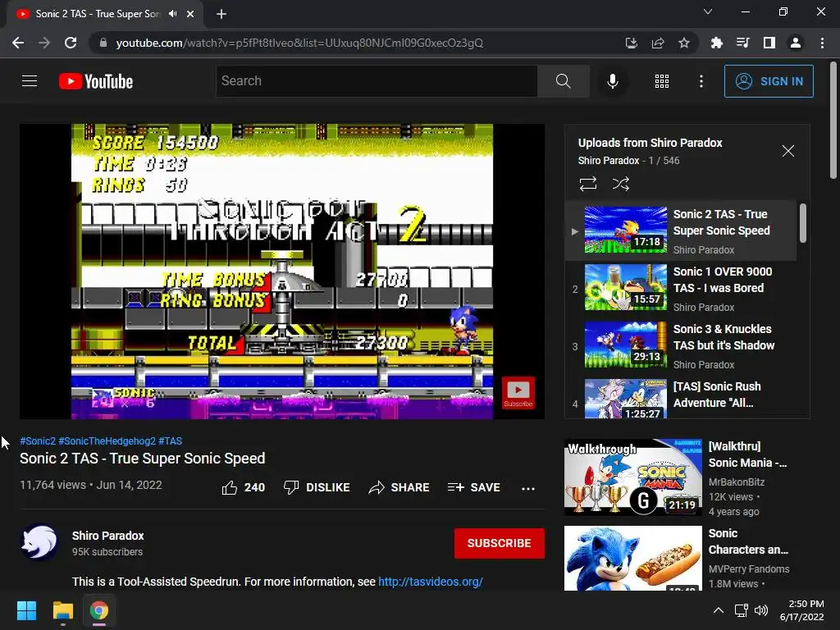Play Sonic 1 OVER 9000 TAS thumbnail
Screen dimensions: 840x630
[x=625, y=287]
